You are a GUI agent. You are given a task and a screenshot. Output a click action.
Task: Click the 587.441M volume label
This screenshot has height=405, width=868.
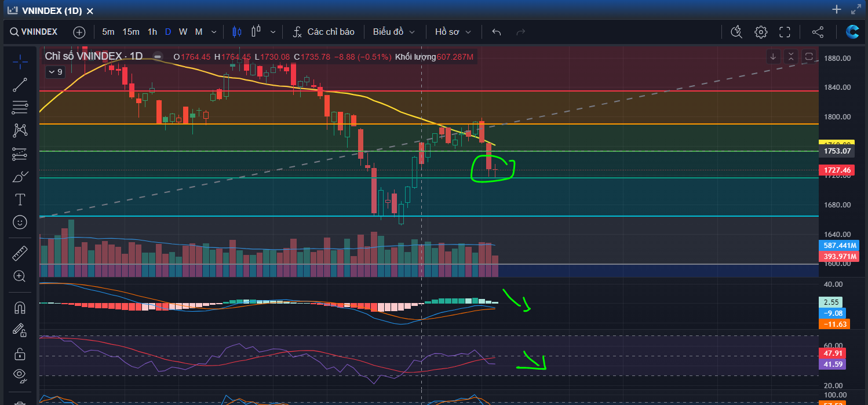839,245
